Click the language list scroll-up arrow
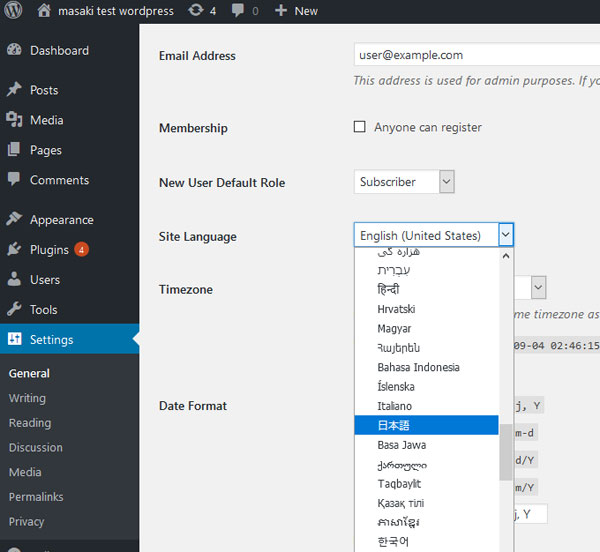This screenshot has width=600, height=552. click(x=506, y=256)
